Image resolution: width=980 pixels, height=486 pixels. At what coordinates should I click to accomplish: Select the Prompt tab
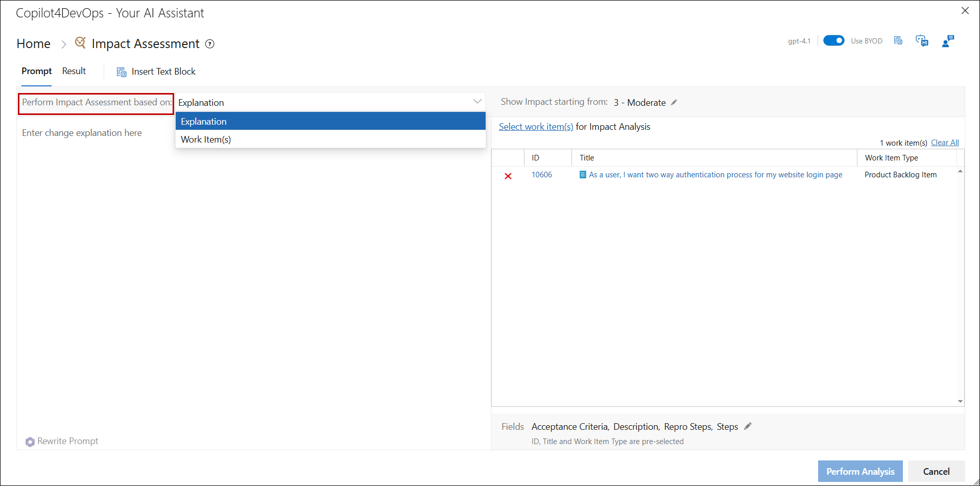(36, 71)
